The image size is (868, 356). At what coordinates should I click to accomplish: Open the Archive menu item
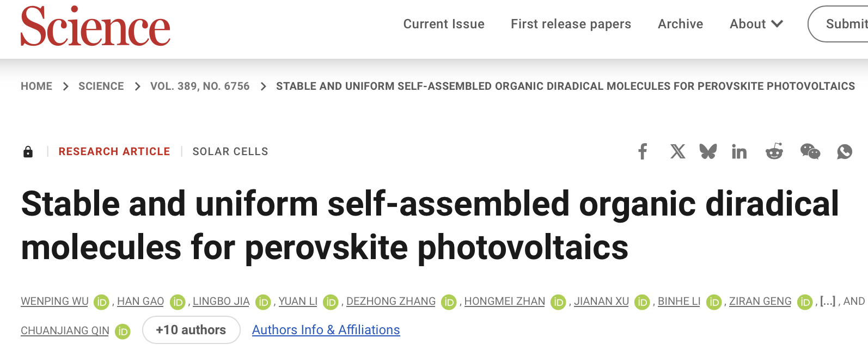click(x=680, y=24)
